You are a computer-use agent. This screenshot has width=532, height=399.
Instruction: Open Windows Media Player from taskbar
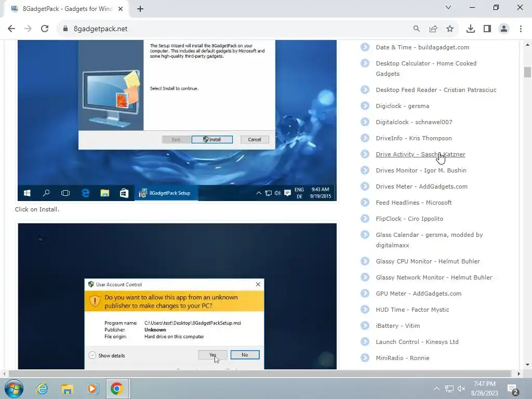point(92,389)
